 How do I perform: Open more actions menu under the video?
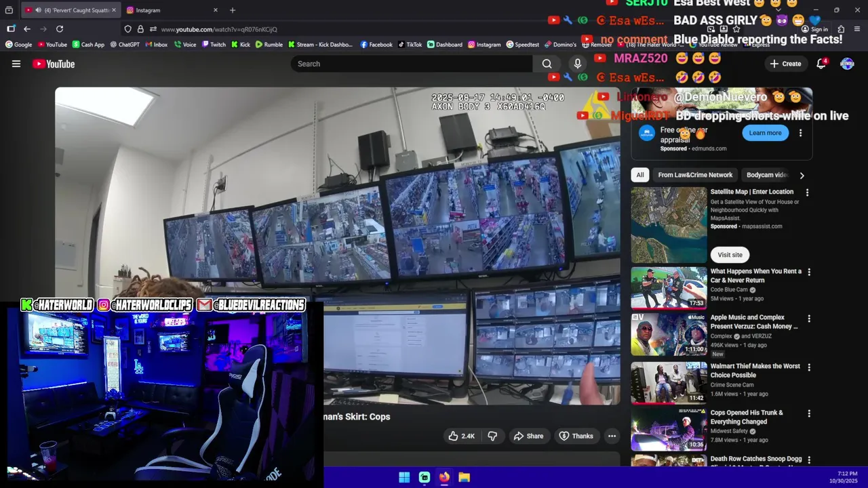coord(612,436)
